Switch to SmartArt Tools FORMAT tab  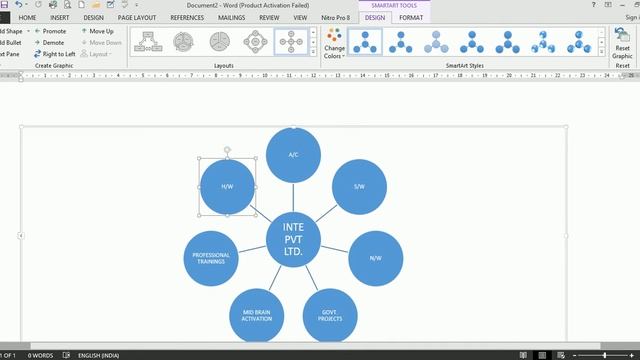(x=411, y=18)
